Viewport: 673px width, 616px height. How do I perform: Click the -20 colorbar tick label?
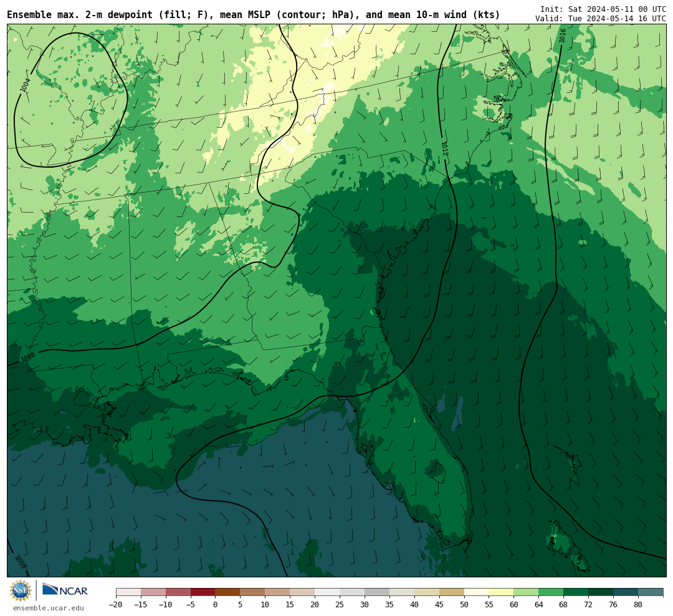click(x=116, y=605)
